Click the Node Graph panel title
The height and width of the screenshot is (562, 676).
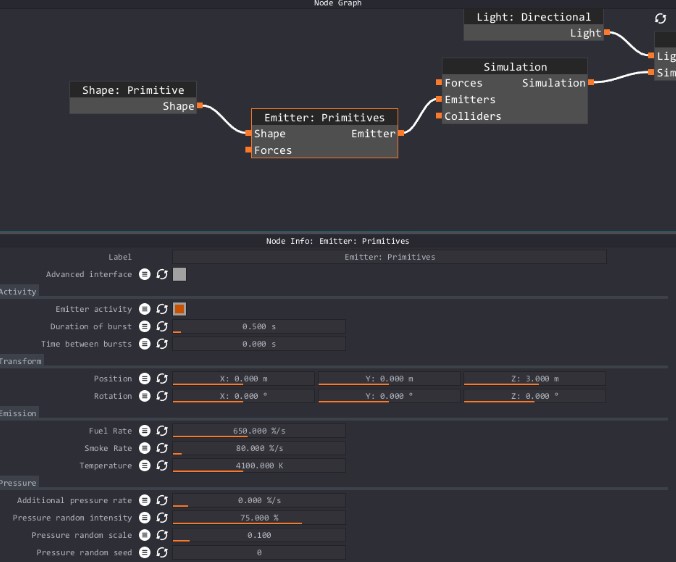pos(338,4)
